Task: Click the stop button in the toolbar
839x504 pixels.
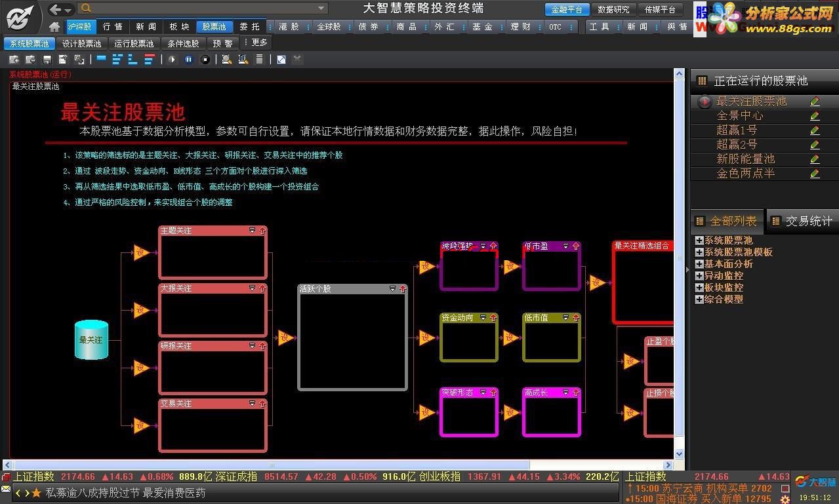Action: point(205,60)
